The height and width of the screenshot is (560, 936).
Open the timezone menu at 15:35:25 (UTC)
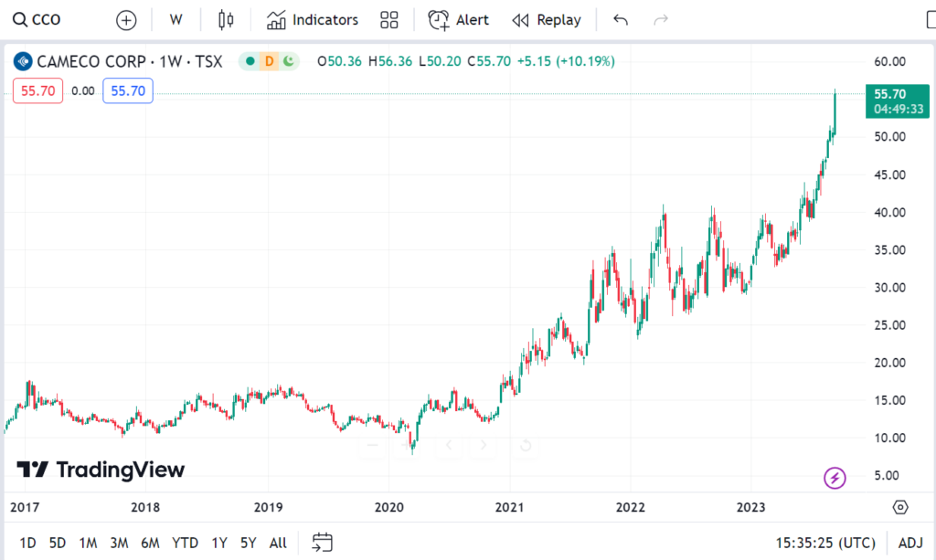[x=825, y=543]
